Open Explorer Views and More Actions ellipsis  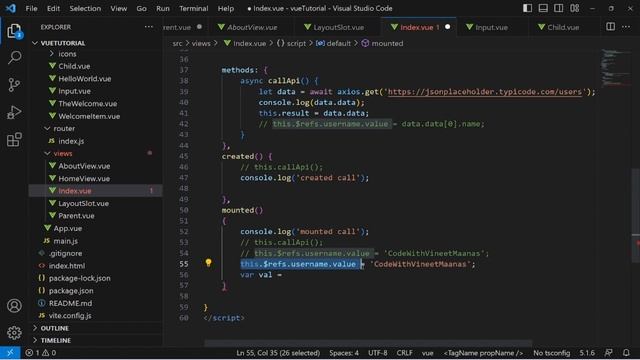tap(149, 27)
